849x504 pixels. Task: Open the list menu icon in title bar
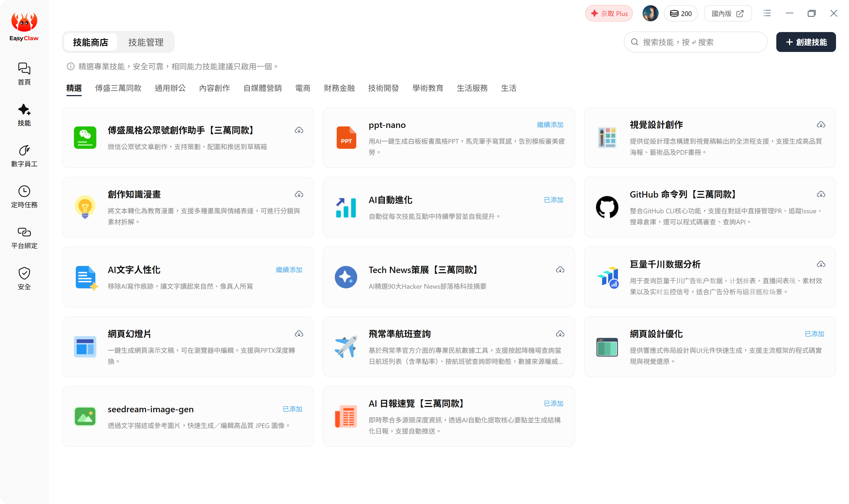pyautogui.click(x=767, y=13)
